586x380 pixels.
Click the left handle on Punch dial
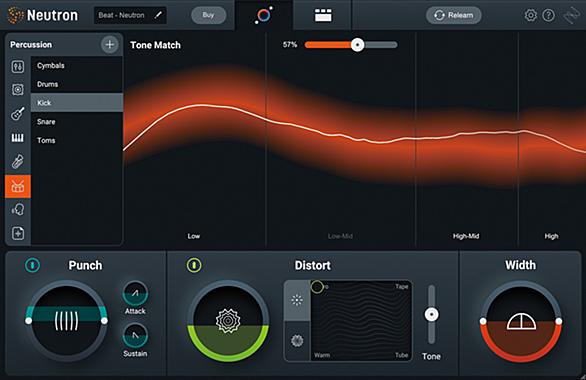point(28,321)
